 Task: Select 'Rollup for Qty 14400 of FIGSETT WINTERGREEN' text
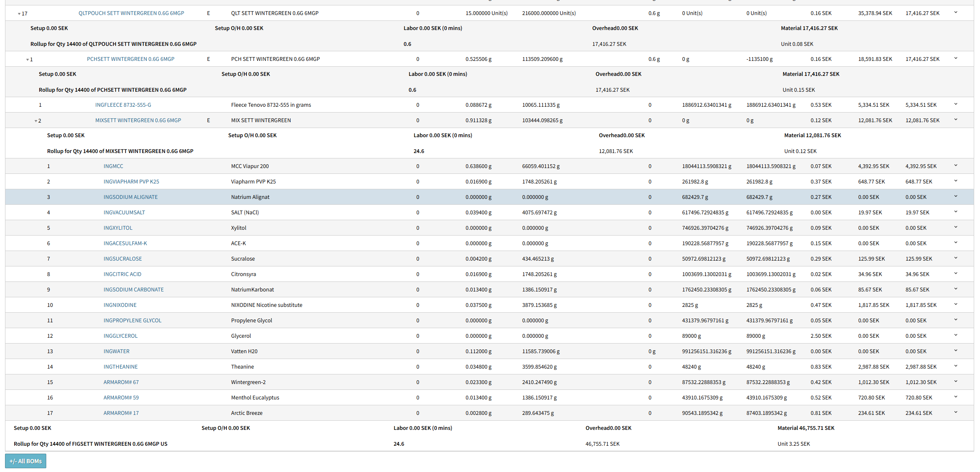click(90, 444)
